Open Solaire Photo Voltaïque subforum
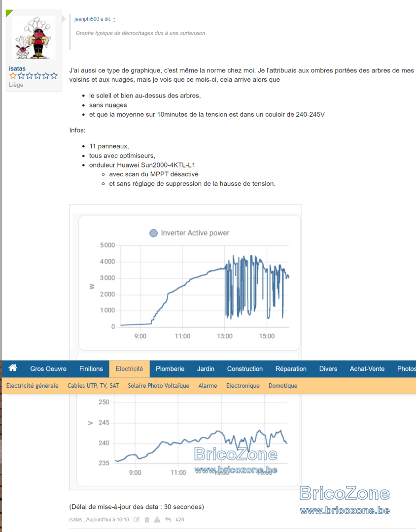416x532 pixels. 159,385
